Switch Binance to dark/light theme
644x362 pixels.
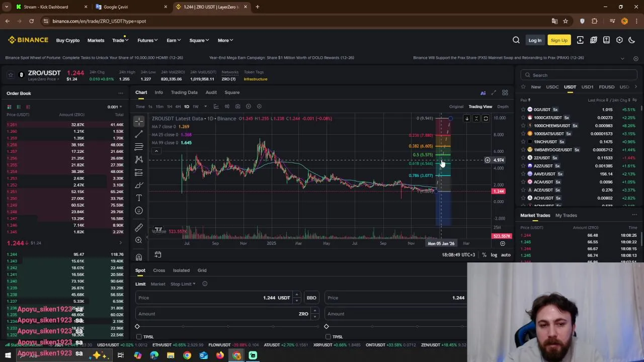[x=632, y=40]
